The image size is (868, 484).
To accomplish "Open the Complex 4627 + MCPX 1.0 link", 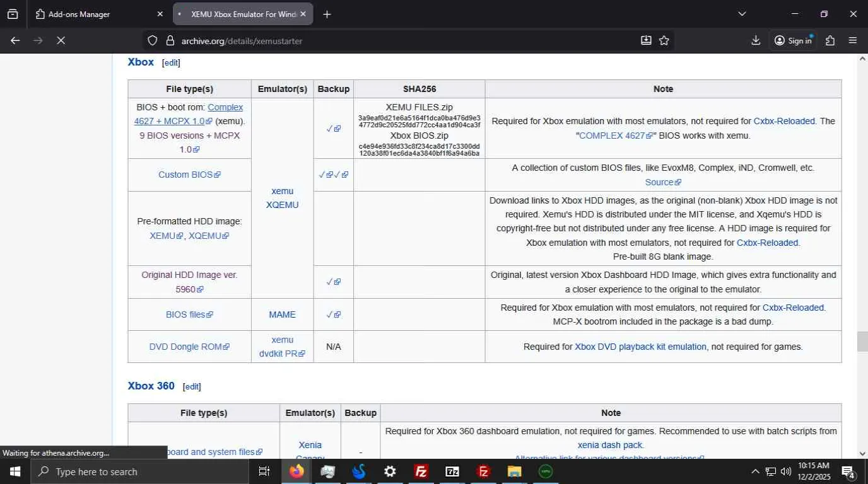I will click(x=189, y=114).
